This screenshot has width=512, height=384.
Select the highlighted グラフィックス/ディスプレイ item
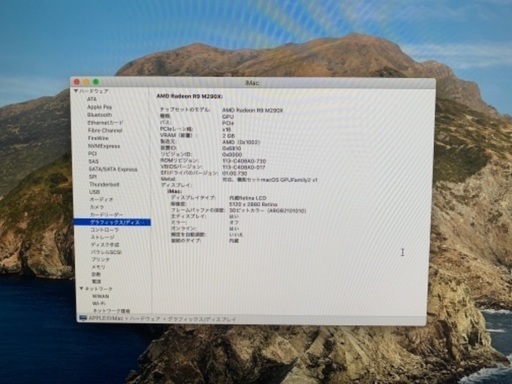pos(112,222)
